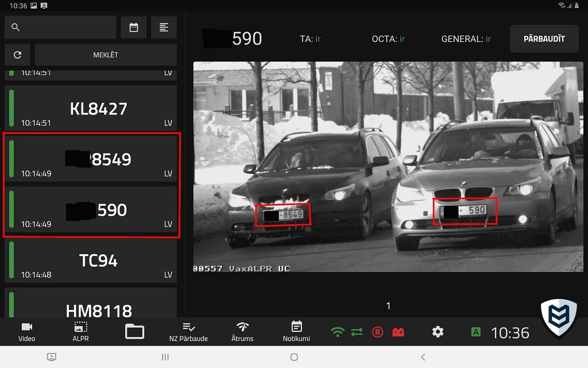Screen dimensions: 588x368
Task: Click the TA: ir status text
Action: point(310,39)
